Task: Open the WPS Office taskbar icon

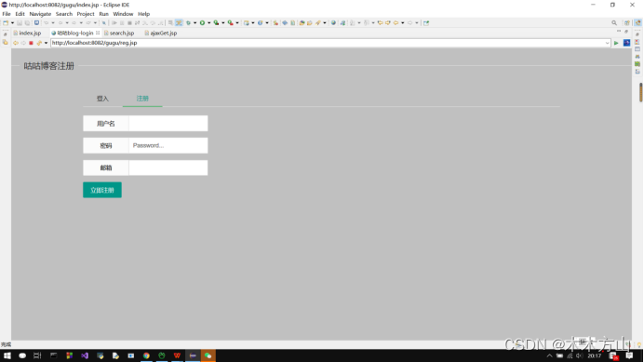Action: tap(177, 355)
